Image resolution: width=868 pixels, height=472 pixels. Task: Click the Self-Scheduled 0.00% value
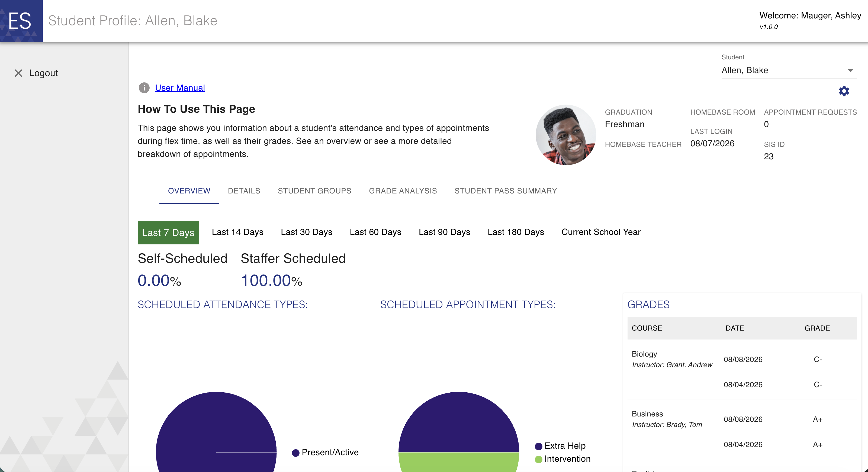click(159, 281)
